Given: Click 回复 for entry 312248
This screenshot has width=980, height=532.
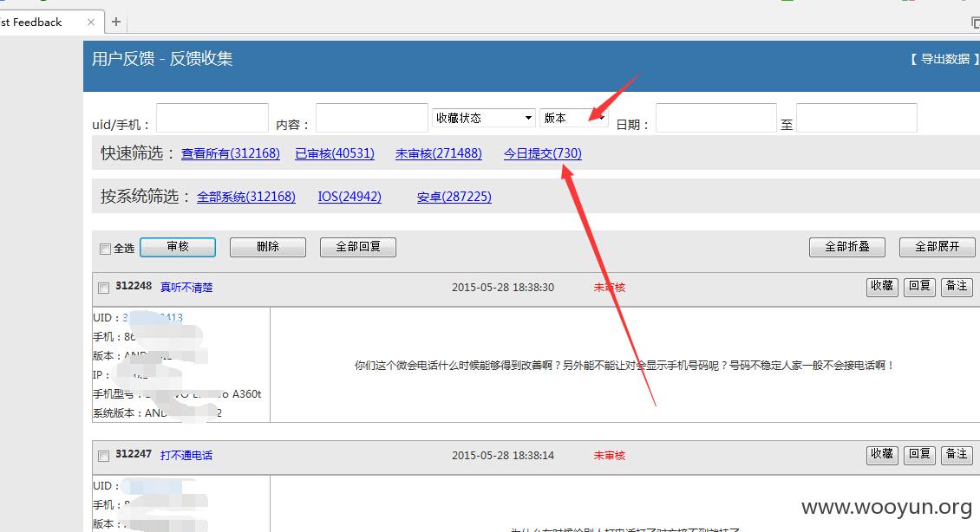Looking at the screenshot, I should tap(919, 286).
